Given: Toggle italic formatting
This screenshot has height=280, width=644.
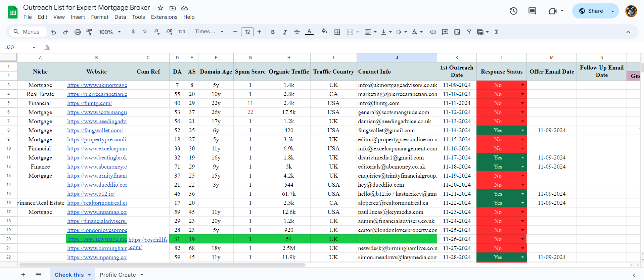Looking at the screenshot, I should (285, 32).
